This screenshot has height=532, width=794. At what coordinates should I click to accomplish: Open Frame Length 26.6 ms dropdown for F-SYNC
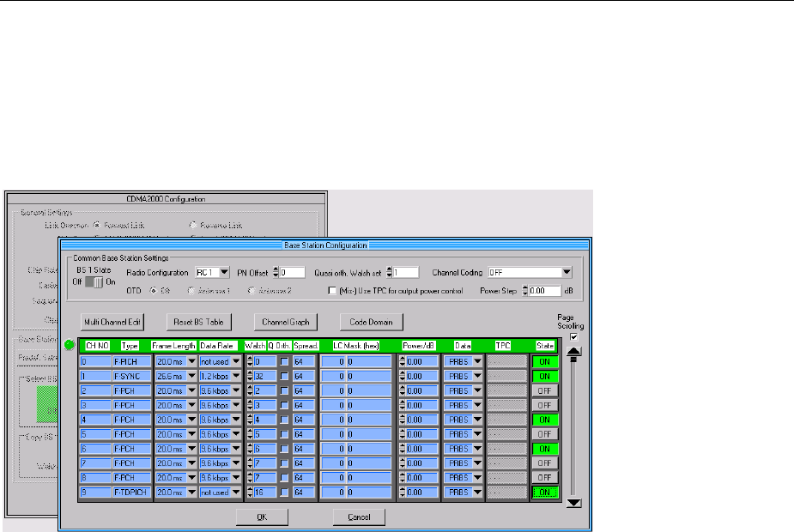(191, 376)
